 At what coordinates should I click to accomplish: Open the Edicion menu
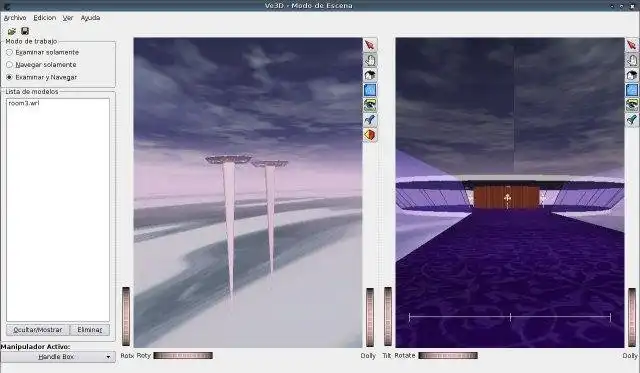coord(44,18)
